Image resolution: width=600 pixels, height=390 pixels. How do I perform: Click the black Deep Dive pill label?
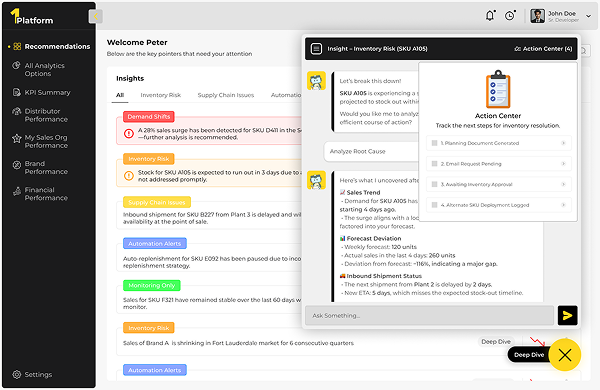pyautogui.click(x=529, y=355)
